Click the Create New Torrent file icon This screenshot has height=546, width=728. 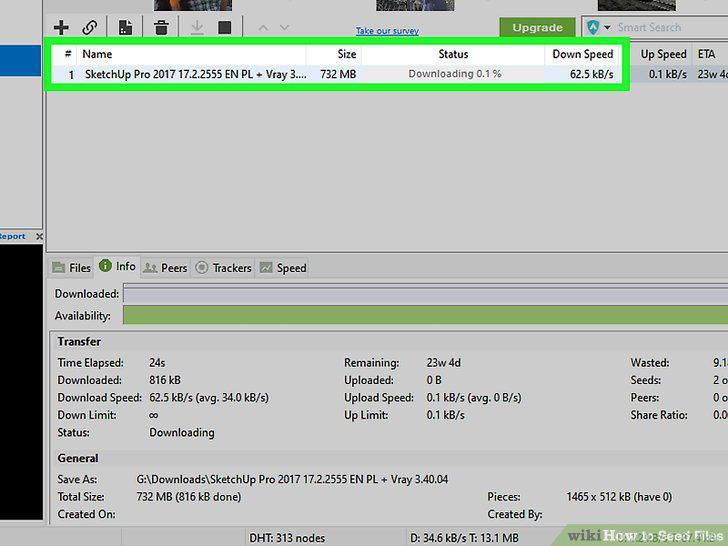point(125,27)
